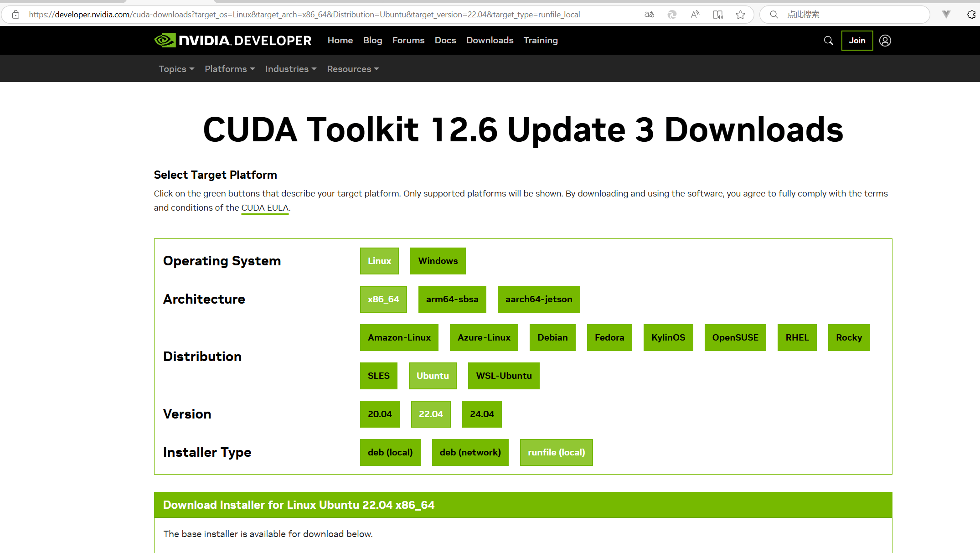Open the Downloads nav item
Viewport: 980px width, 553px height.
click(x=490, y=41)
